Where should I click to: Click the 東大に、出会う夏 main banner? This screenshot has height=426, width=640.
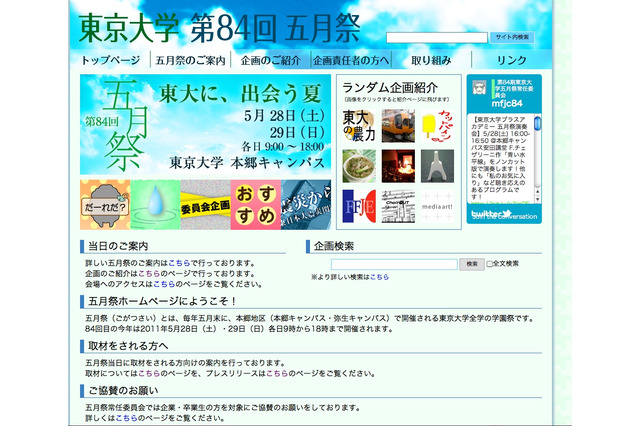coord(205,124)
